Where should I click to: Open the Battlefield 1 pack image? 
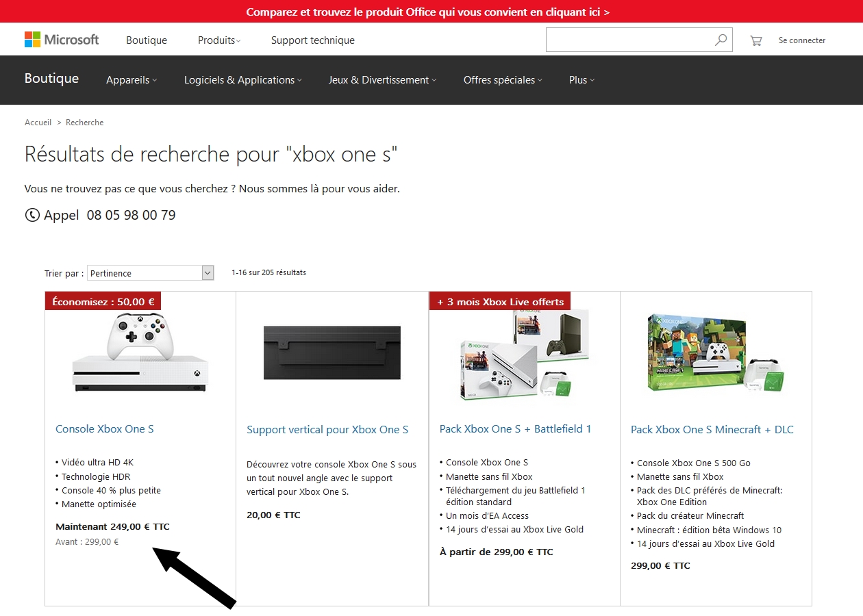tap(524, 354)
